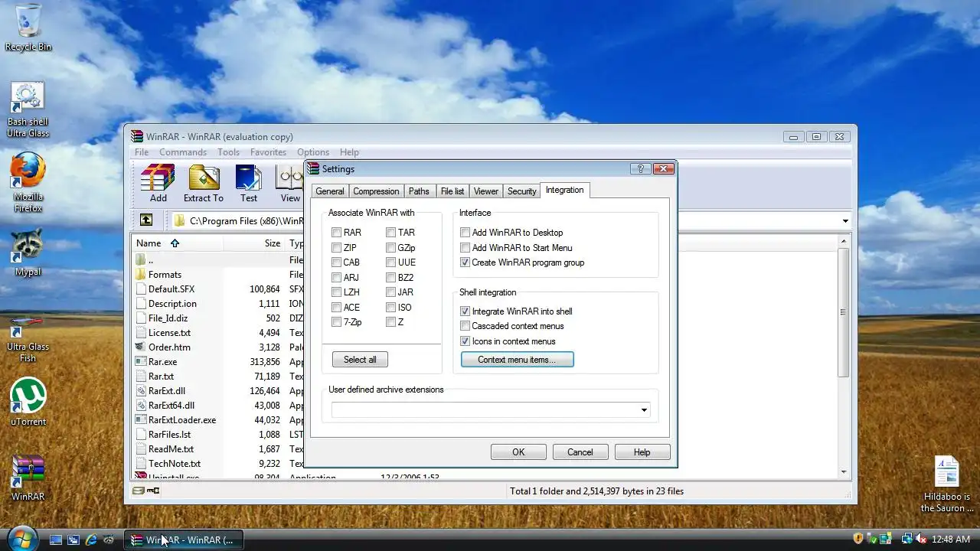The image size is (980, 551).
Task: Click the Add toolbar icon in WinRAR
Action: point(158,184)
